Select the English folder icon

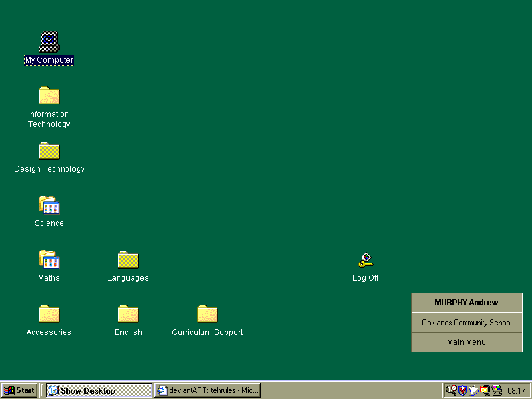point(128,313)
